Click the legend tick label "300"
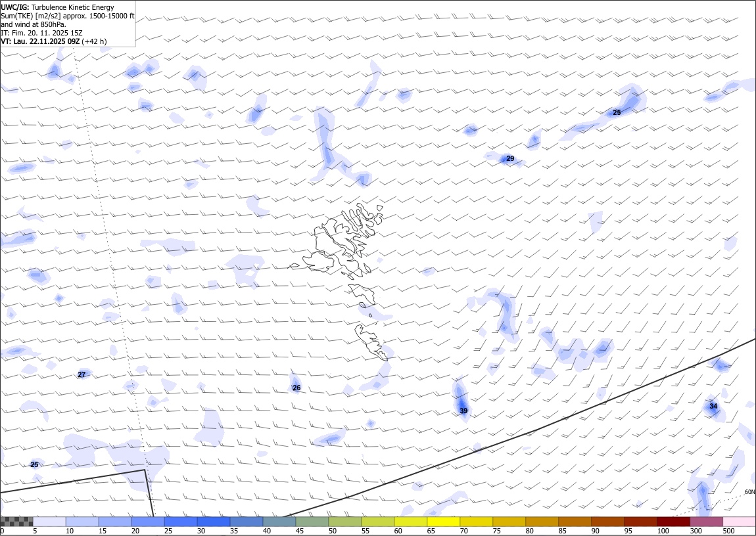756x536 pixels. (696, 531)
